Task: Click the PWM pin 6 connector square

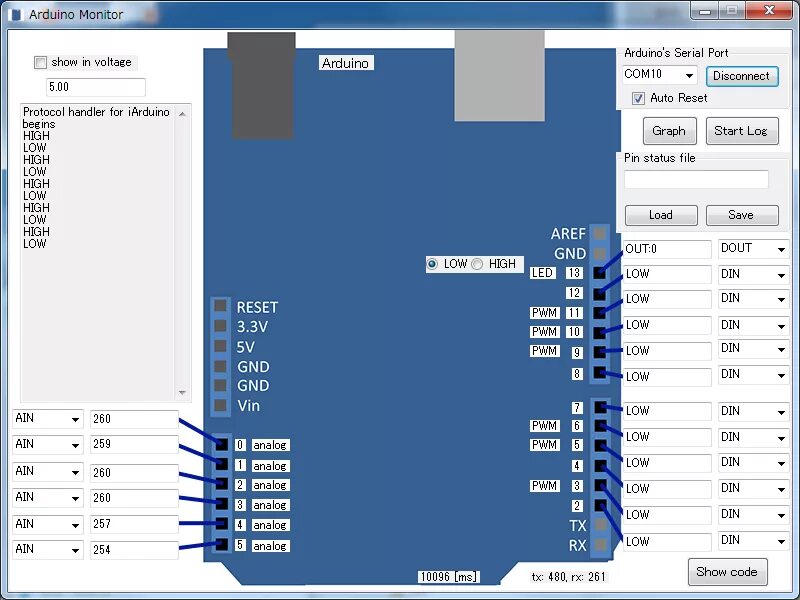Action: tap(600, 426)
